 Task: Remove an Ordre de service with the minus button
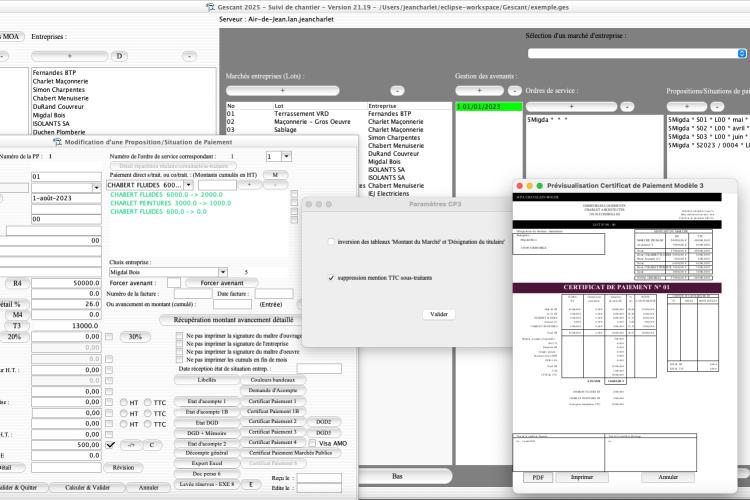click(627, 107)
